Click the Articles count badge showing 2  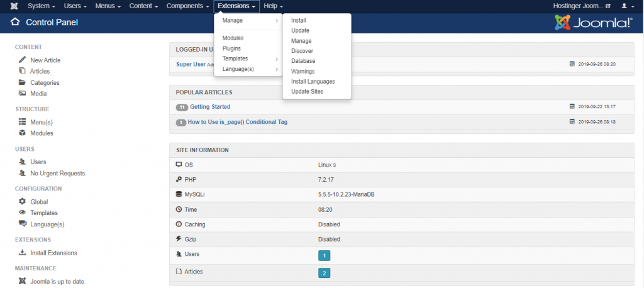tap(324, 273)
